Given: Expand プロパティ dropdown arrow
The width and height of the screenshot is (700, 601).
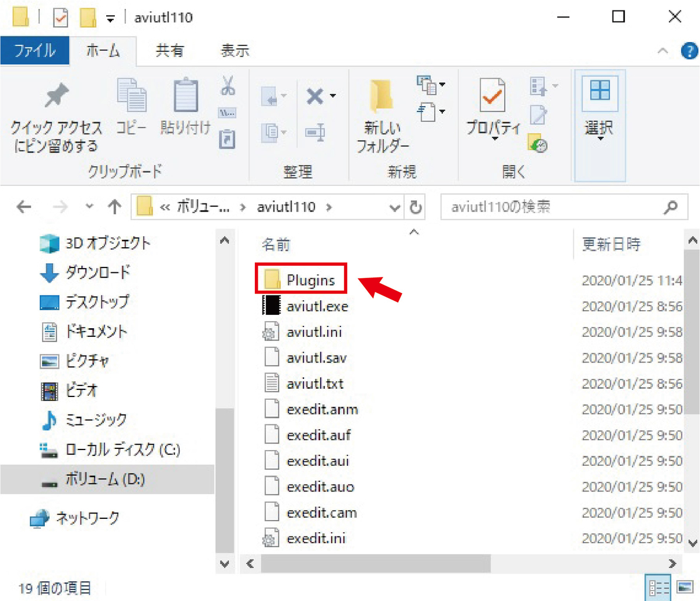Looking at the screenshot, I should click(x=494, y=139).
